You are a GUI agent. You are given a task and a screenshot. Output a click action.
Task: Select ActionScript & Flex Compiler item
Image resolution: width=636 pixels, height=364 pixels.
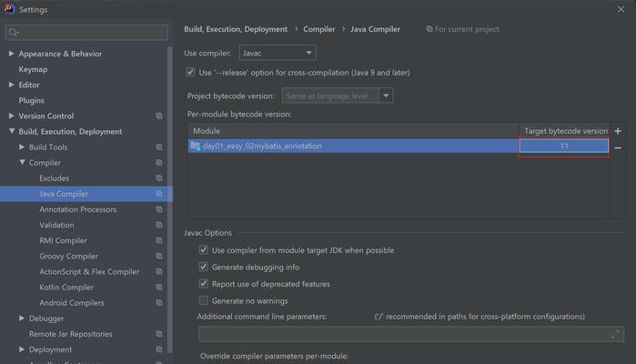pos(89,271)
